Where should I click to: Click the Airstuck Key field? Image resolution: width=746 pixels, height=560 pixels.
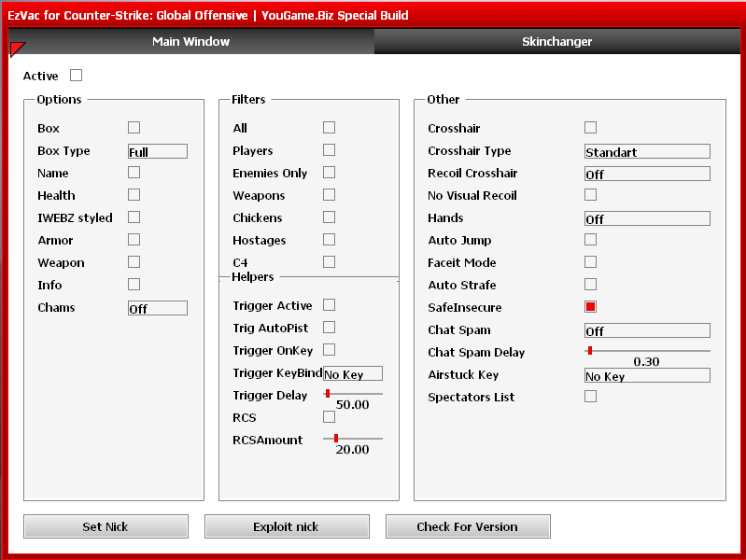[647, 375]
